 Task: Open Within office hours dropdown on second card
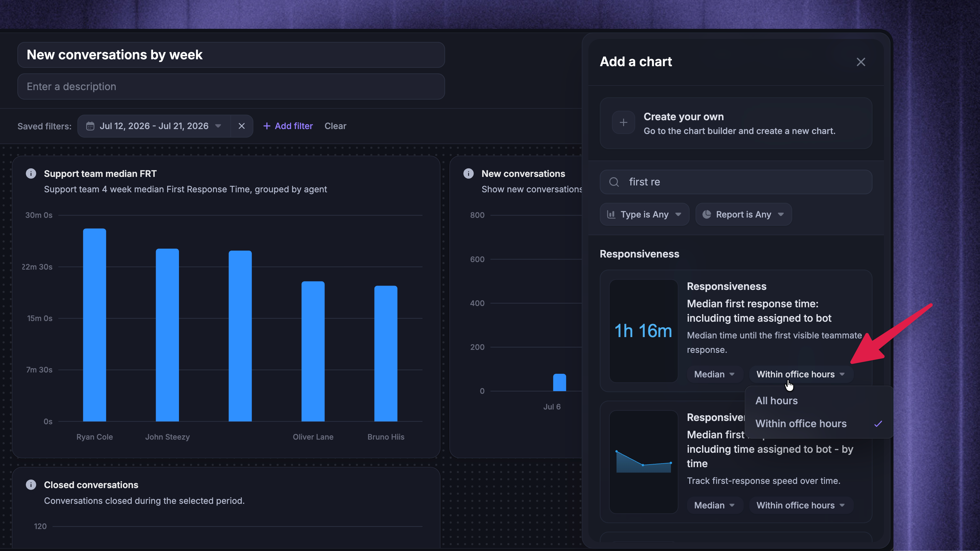click(x=801, y=505)
